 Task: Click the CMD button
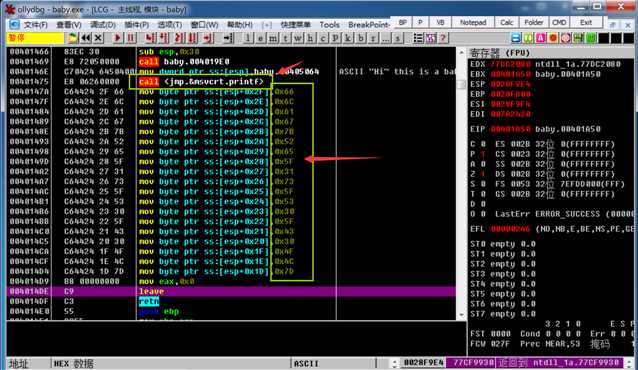tap(559, 23)
